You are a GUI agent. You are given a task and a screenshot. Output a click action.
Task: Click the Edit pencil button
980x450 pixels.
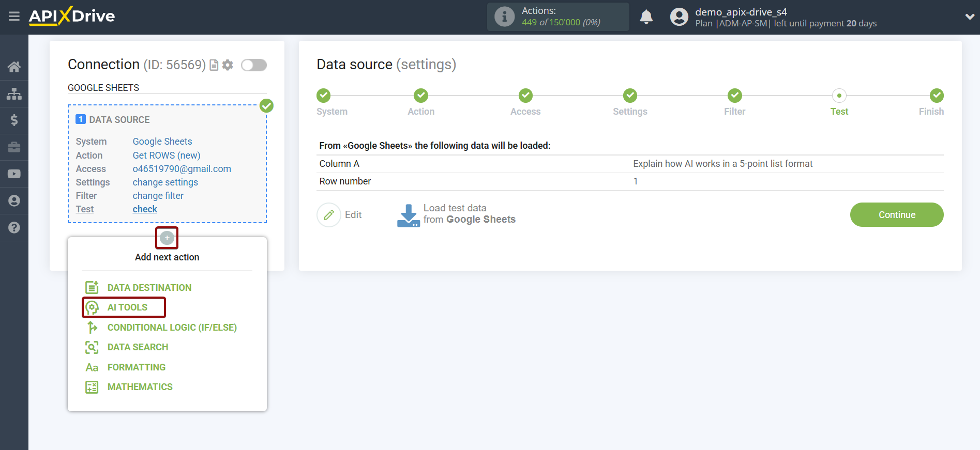point(329,215)
